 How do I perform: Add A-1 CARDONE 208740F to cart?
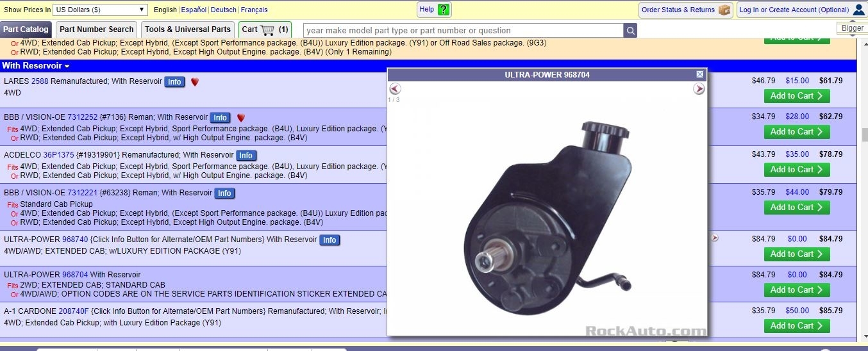click(x=797, y=326)
